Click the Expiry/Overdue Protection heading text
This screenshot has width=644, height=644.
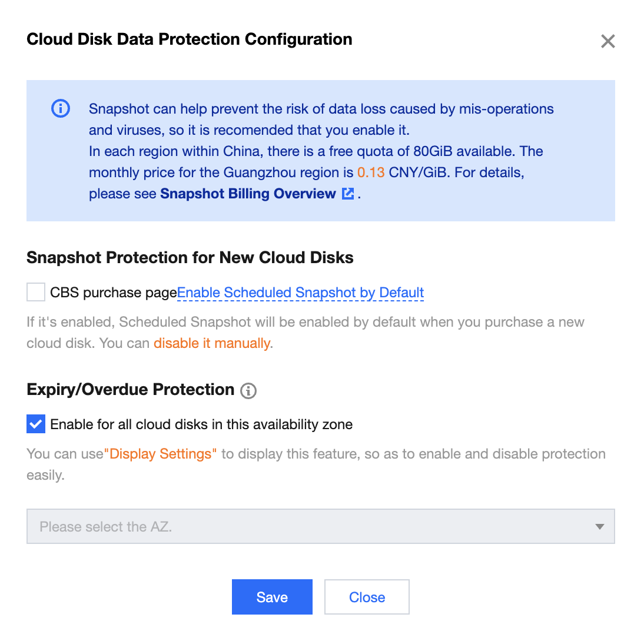[130, 390]
